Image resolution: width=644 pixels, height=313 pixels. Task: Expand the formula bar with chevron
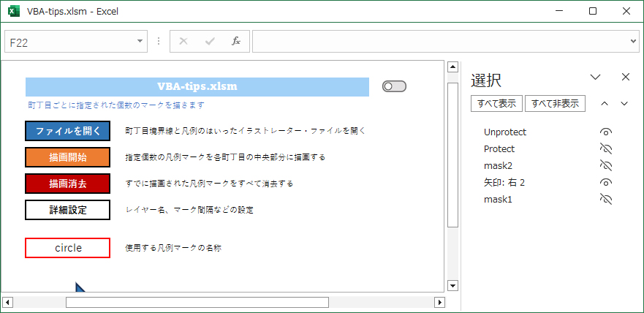pyautogui.click(x=633, y=42)
